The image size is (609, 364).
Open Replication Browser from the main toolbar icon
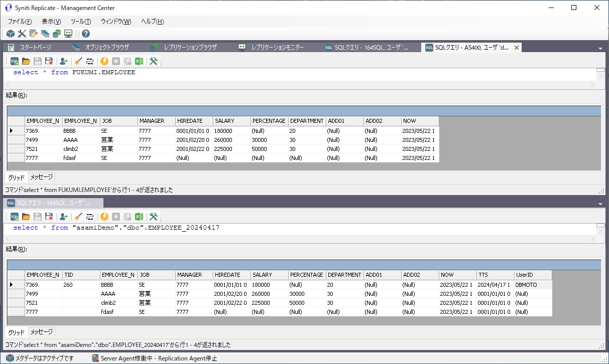coord(57,34)
